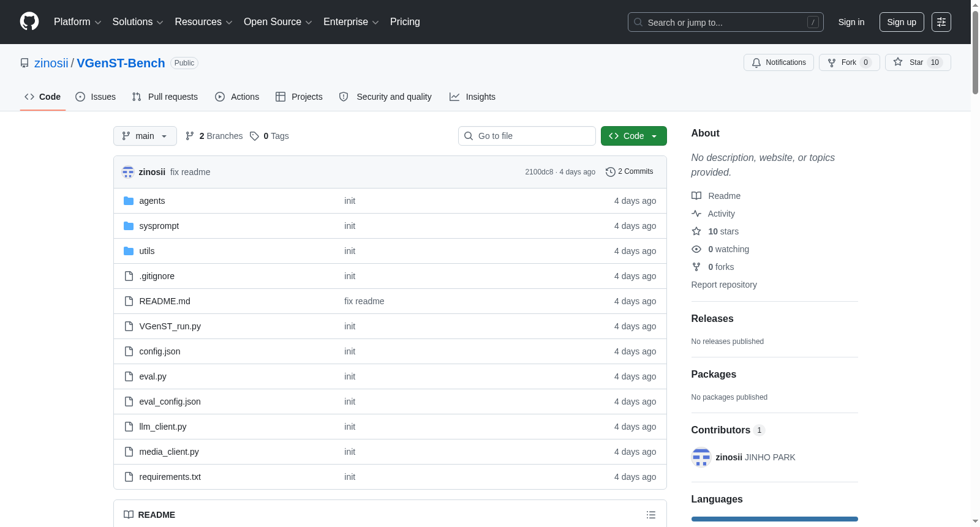
Task: Open the green Code dropdown
Action: pos(634,136)
